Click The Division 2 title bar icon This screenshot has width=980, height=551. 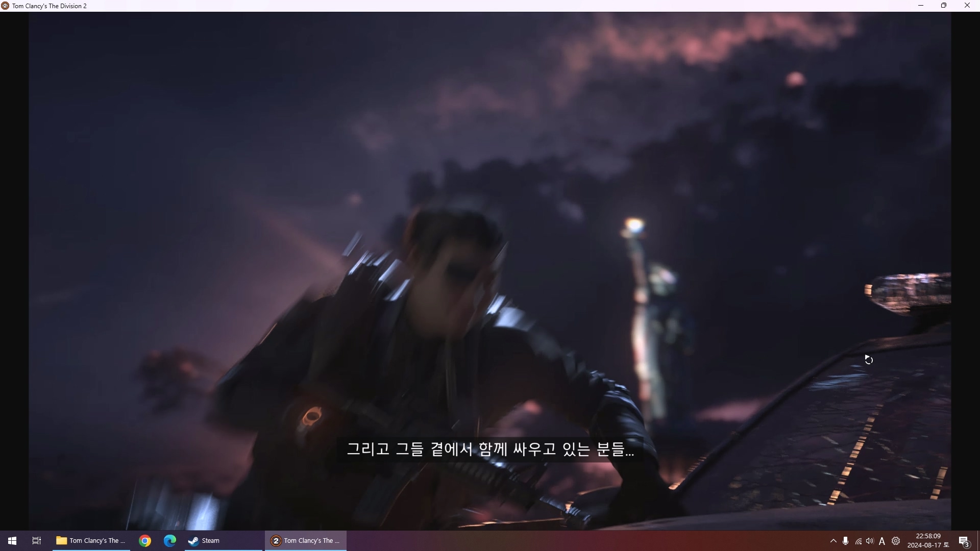(x=5, y=6)
